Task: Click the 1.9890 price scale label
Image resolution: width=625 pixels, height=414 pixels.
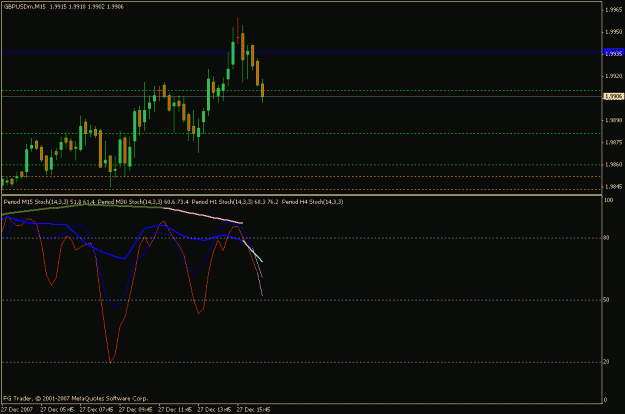Action: 614,120
